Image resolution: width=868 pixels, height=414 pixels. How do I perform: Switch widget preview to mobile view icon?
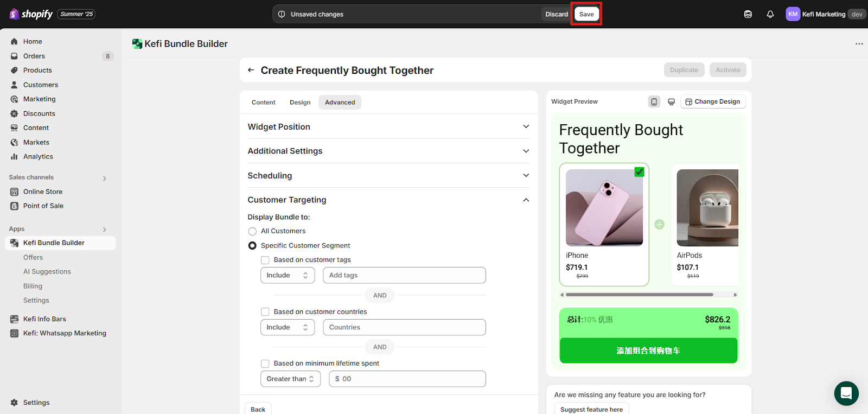(654, 101)
